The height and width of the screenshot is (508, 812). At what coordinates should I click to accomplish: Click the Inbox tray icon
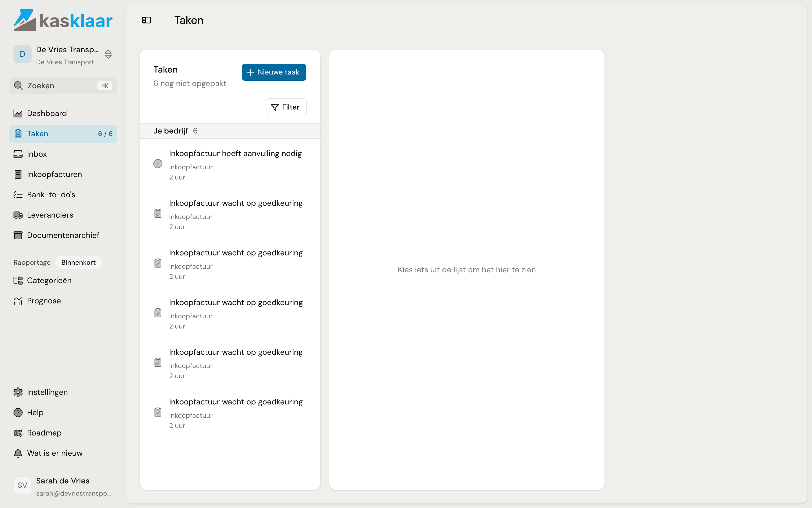click(18, 154)
